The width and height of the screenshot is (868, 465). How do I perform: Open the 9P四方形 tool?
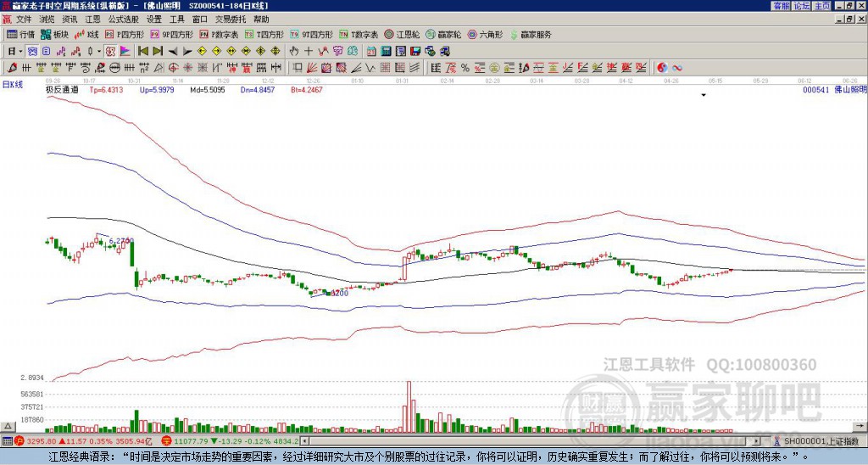[x=172, y=34]
